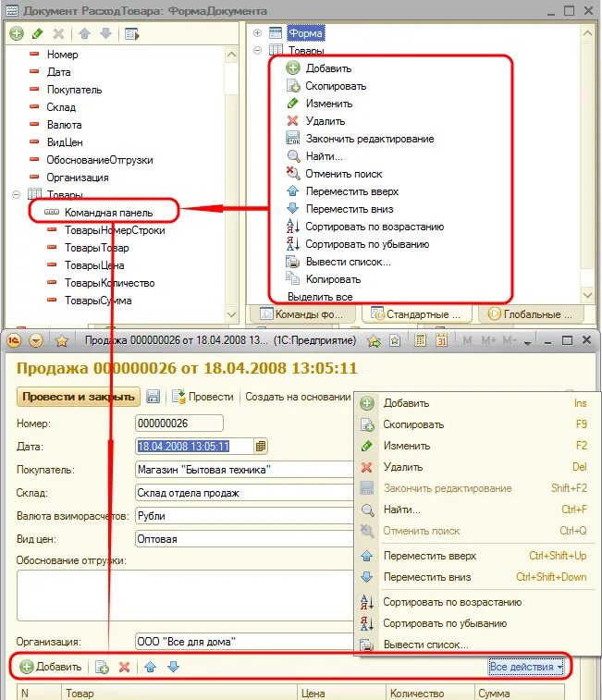Image resolution: width=602 pixels, height=700 pixels.
Task: Open the round dropdown arrow next to 1C logo
Action: click(x=36, y=340)
